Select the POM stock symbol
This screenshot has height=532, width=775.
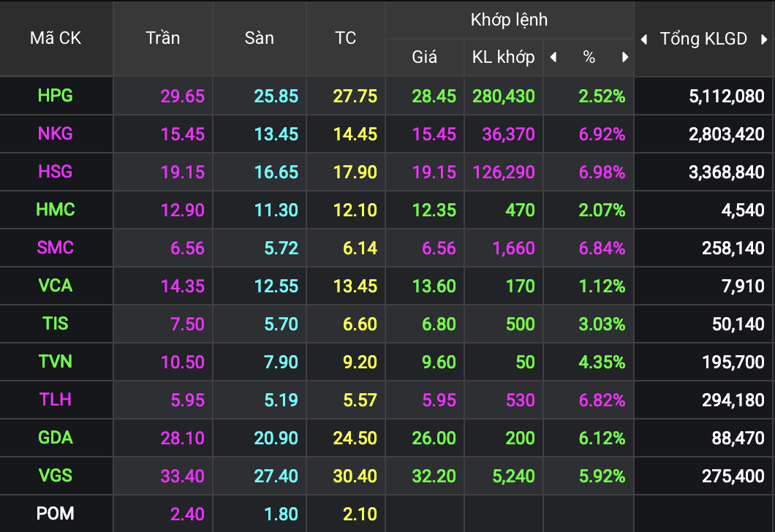pos(56,514)
